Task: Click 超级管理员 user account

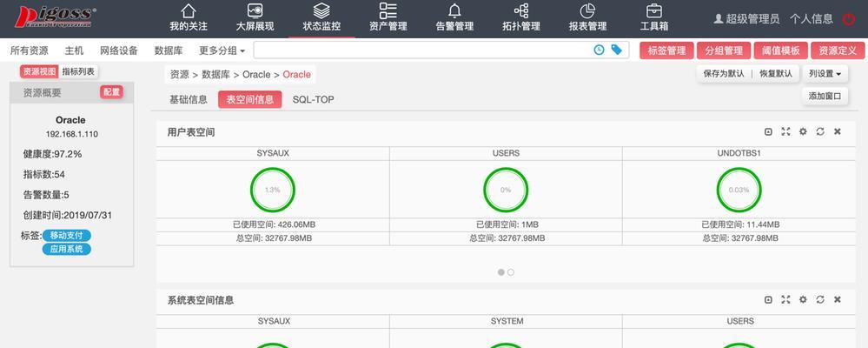Action: (x=746, y=19)
